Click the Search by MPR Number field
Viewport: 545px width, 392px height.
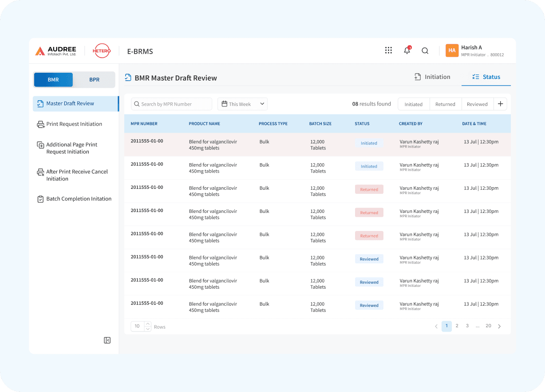point(171,104)
